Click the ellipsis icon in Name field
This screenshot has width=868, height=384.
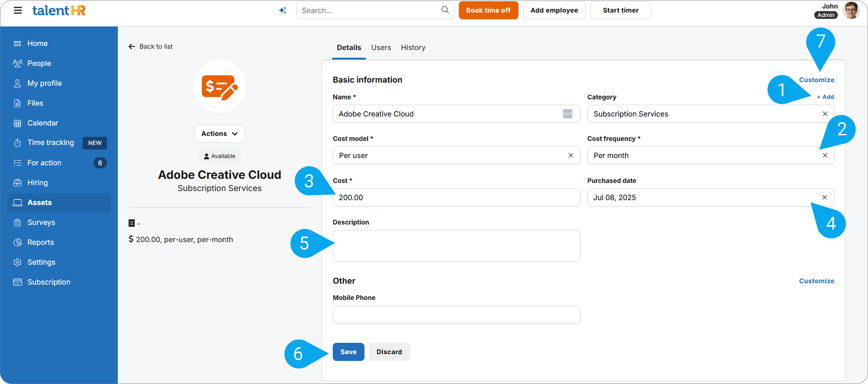567,114
